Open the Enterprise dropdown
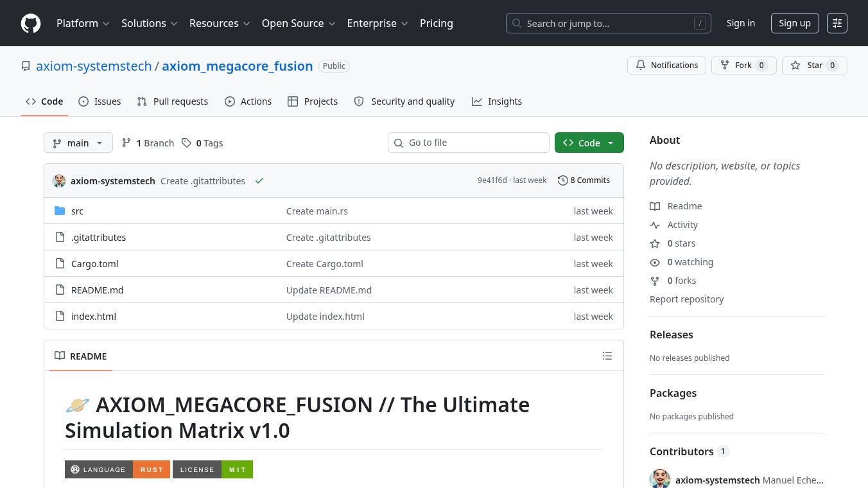 [x=378, y=23]
